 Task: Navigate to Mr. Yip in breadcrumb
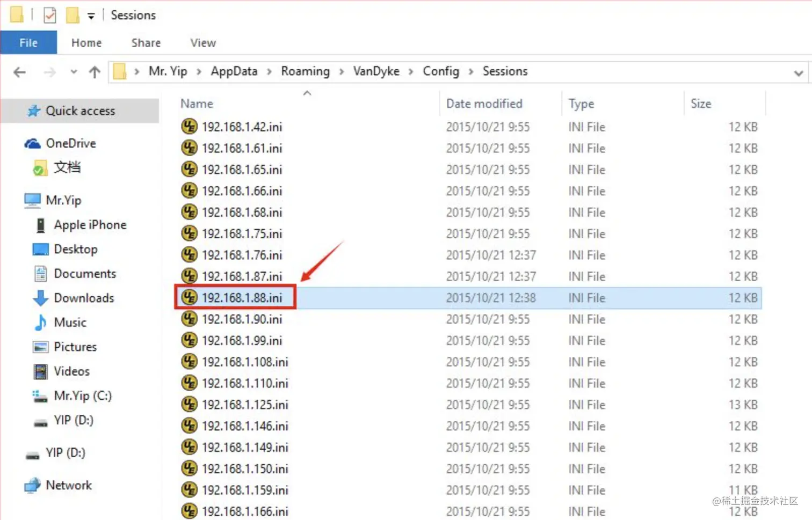click(x=168, y=71)
